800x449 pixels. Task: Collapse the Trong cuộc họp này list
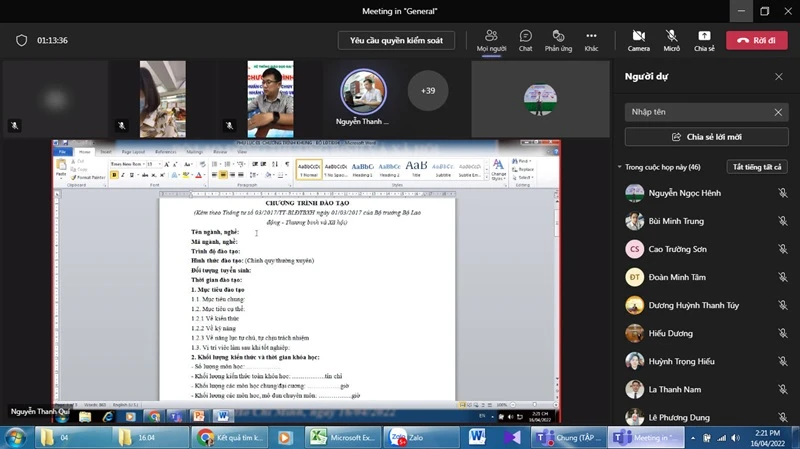point(619,167)
